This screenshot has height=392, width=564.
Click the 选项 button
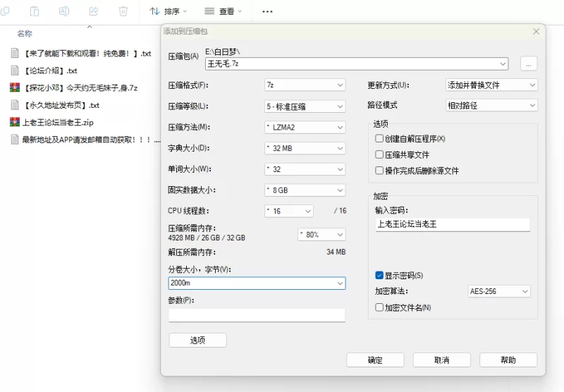click(x=197, y=340)
